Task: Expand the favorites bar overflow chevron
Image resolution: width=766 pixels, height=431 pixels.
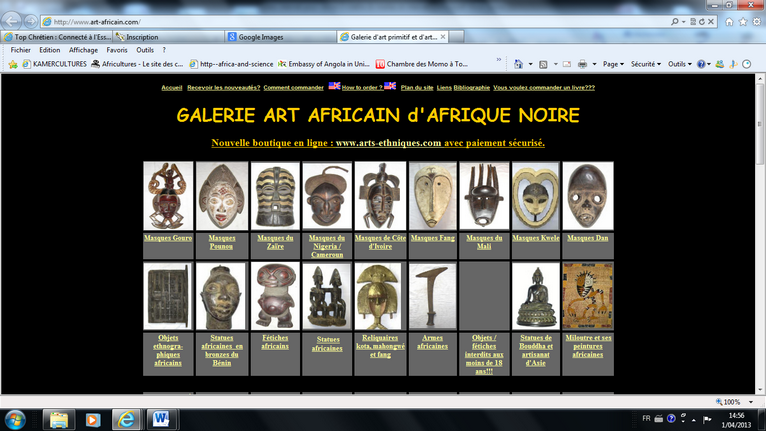Action: point(499,60)
